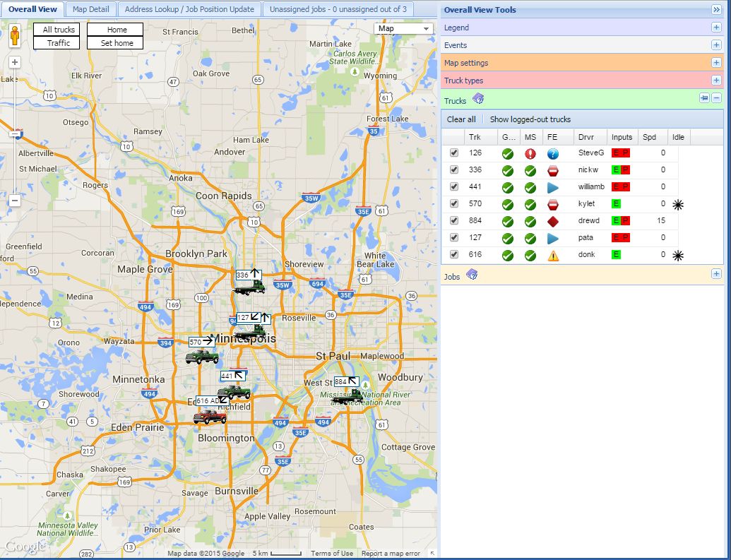This screenshot has width=731, height=560.
Task: Expand the Map settings section
Action: (716, 63)
